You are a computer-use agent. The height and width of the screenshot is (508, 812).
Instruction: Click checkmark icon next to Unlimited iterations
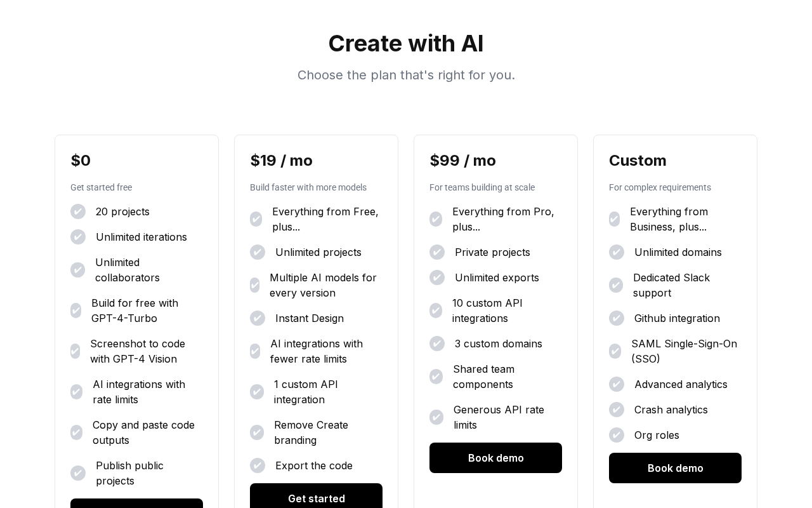pyautogui.click(x=78, y=237)
